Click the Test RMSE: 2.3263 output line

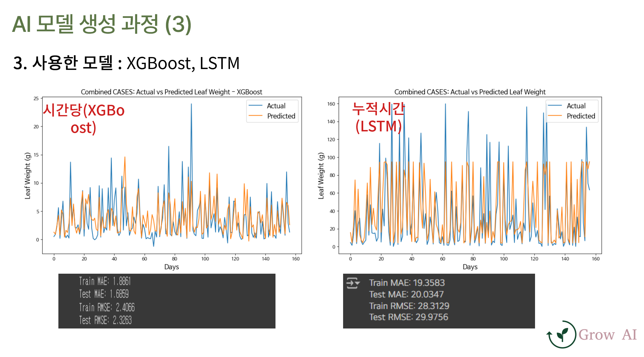click(x=105, y=320)
